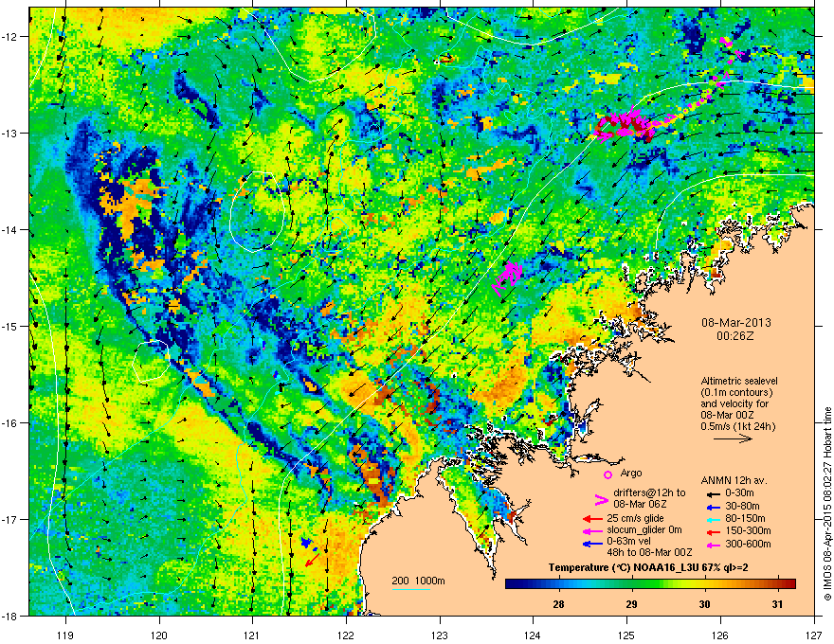
Task: Click the Altimetric sealevel text
Action: (739, 381)
